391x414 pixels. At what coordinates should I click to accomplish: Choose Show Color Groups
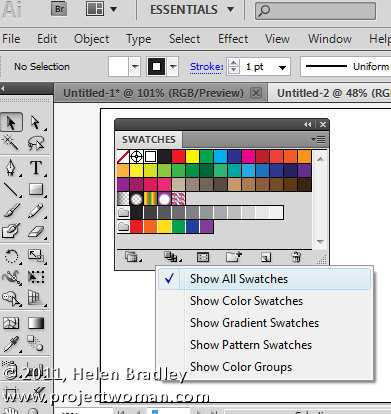[x=264, y=367]
